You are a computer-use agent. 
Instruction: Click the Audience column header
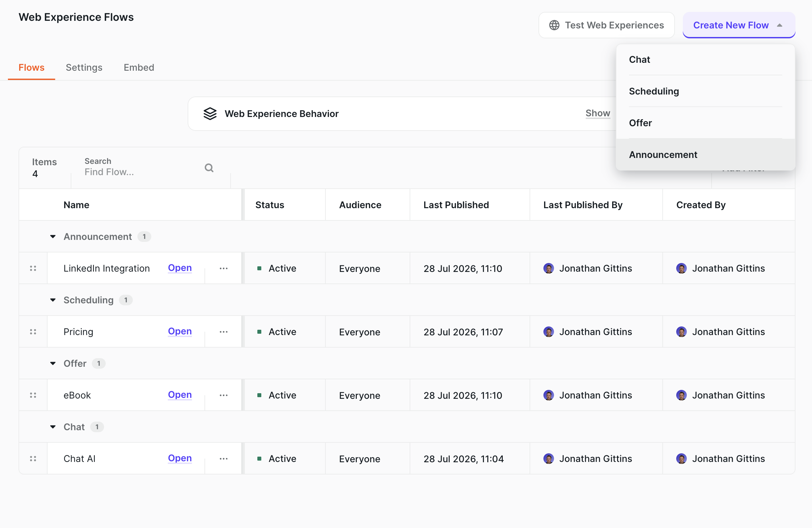click(x=360, y=205)
